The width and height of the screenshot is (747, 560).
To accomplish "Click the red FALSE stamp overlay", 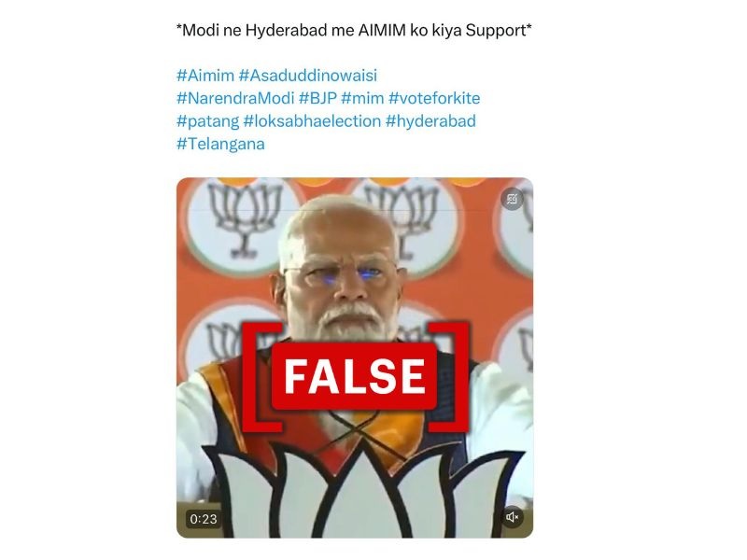I will [x=355, y=376].
